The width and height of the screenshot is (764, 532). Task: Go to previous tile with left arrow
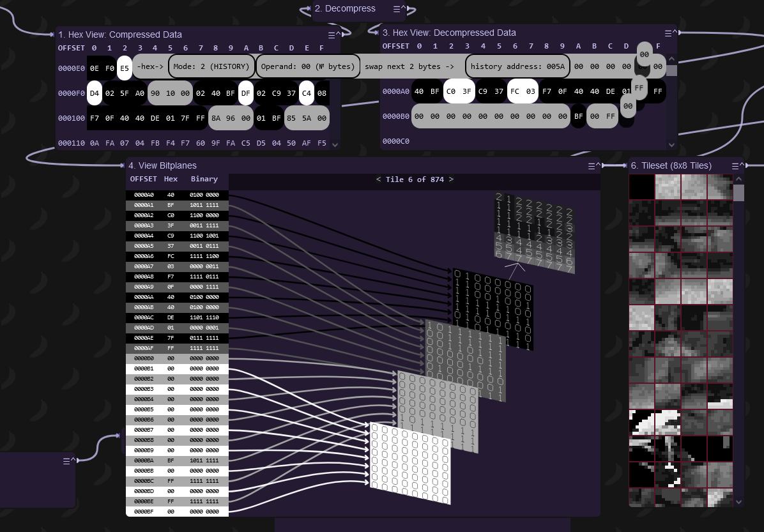coord(378,179)
